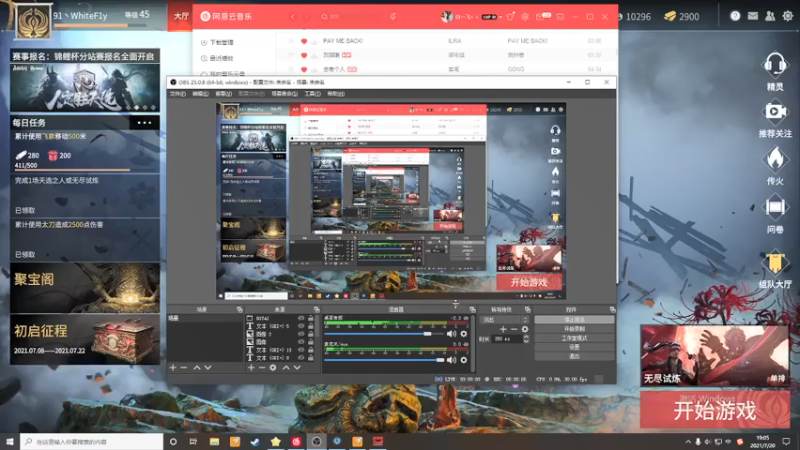This screenshot has height=450, width=800.
Task: Open 麦克风/Aux audio settings gear
Action: 464,360
